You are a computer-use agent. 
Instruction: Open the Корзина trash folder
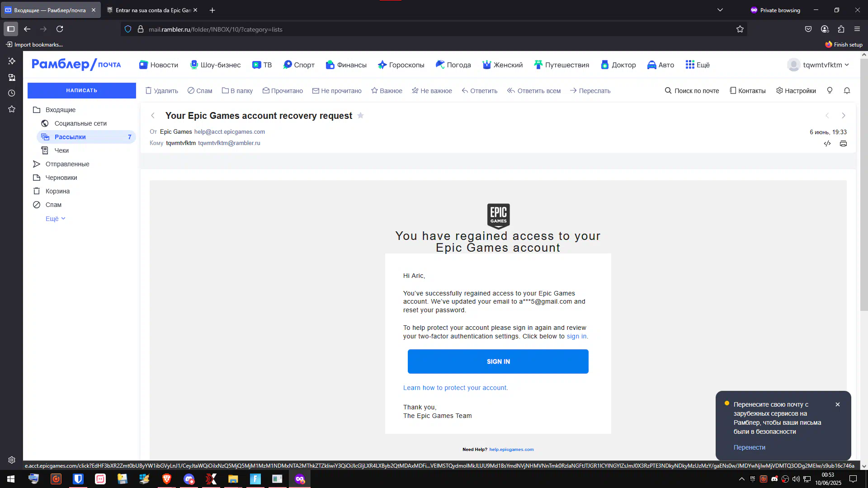[x=57, y=191]
